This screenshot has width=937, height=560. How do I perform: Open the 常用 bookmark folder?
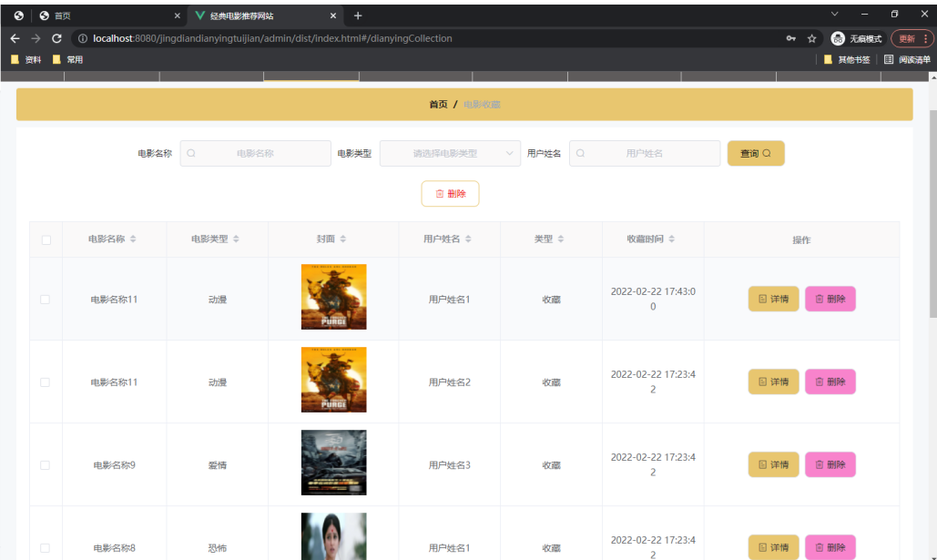68,59
